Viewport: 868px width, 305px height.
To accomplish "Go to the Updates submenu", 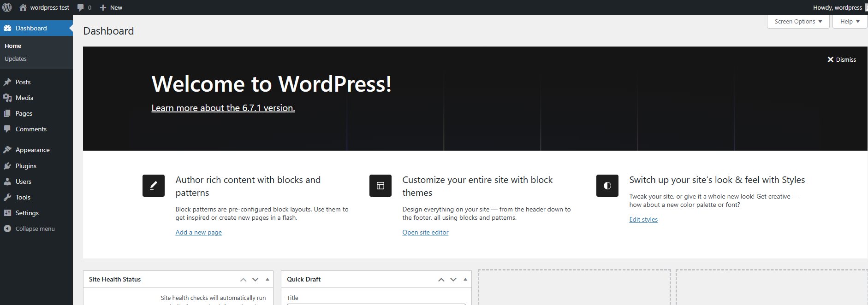I will (x=16, y=59).
